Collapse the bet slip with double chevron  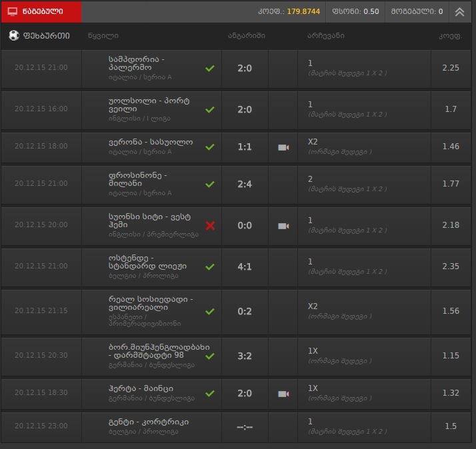(x=459, y=11)
